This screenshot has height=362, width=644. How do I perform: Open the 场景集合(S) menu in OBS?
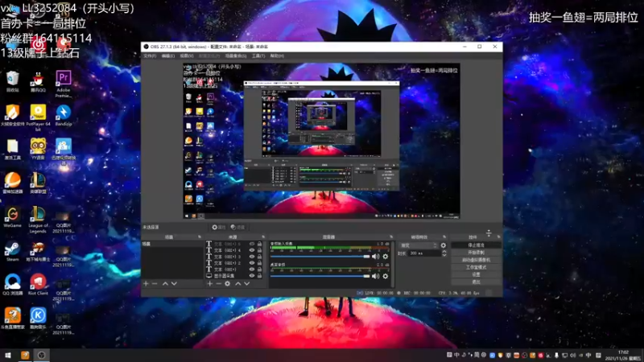[236, 56]
